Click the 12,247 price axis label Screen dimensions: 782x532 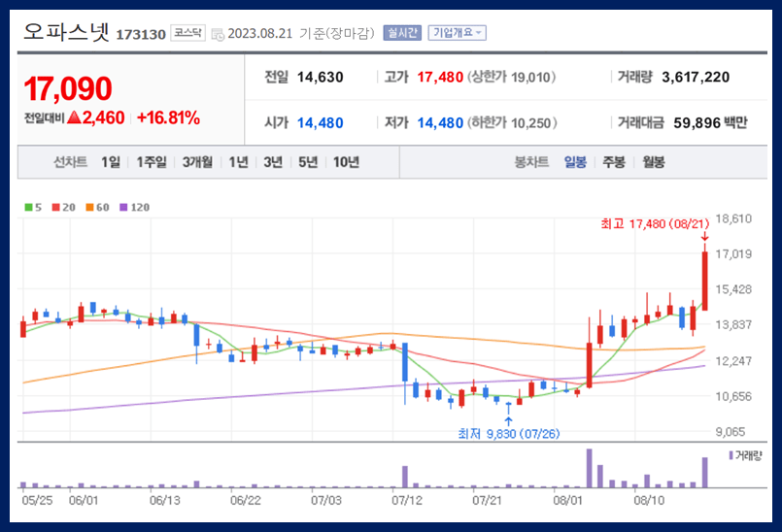coord(733,361)
